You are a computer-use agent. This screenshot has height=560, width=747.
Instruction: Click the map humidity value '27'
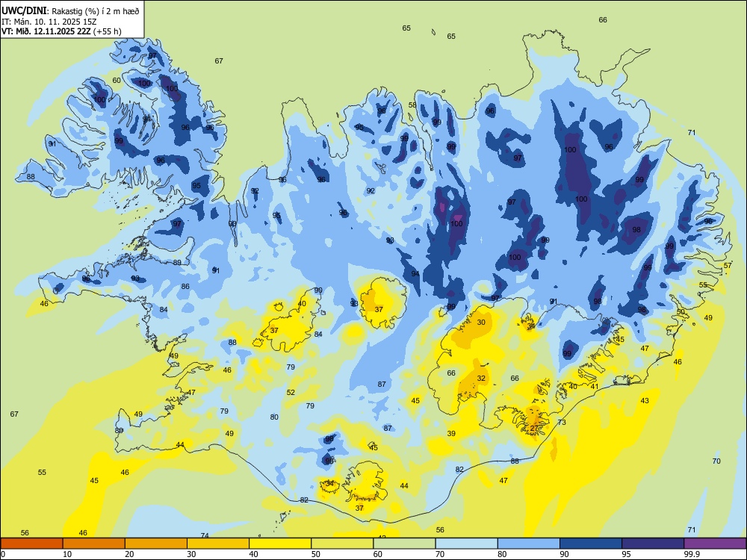coord(534,429)
